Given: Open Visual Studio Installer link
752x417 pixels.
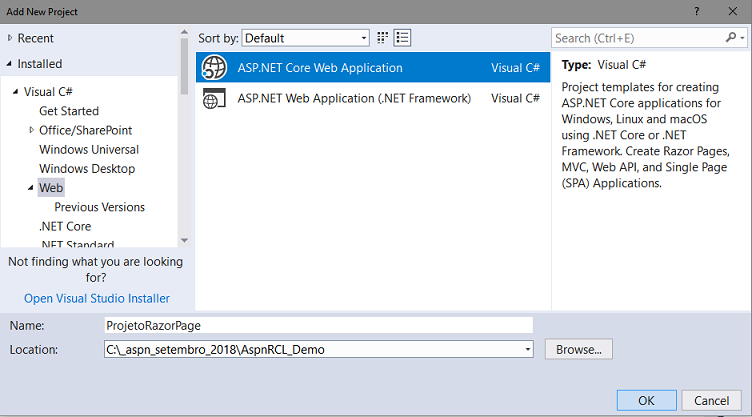Looking at the screenshot, I should 97,298.
